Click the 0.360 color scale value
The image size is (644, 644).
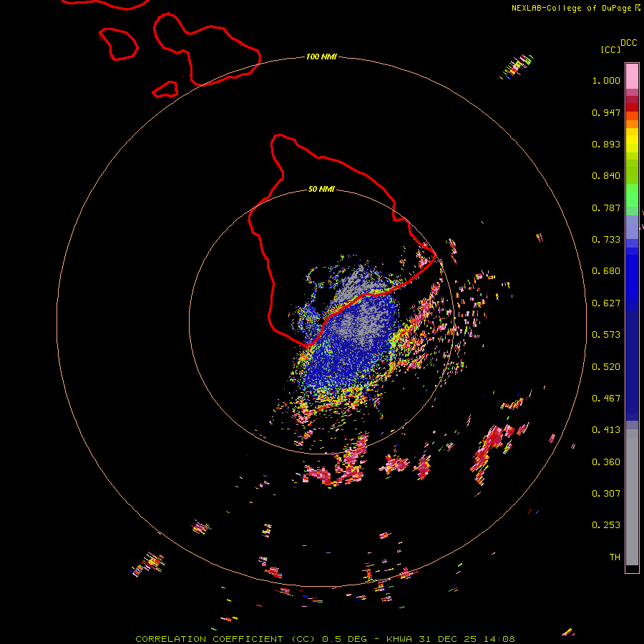tap(606, 462)
